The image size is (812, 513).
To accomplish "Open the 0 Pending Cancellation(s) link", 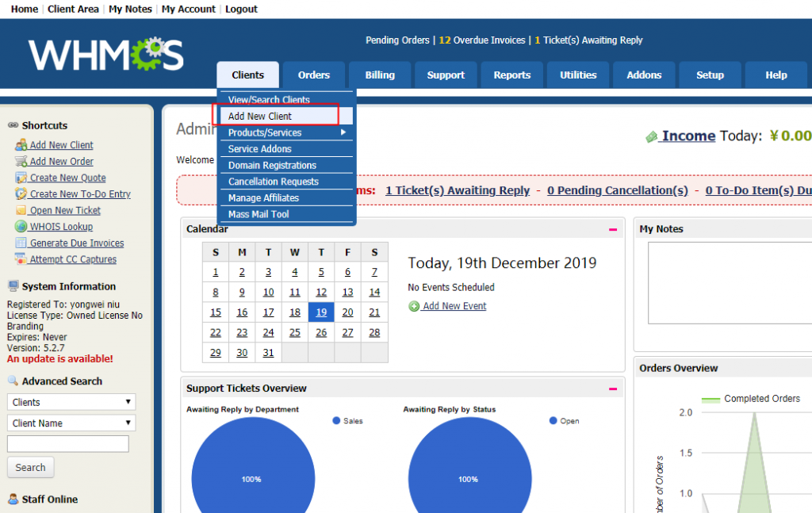I will [618, 190].
